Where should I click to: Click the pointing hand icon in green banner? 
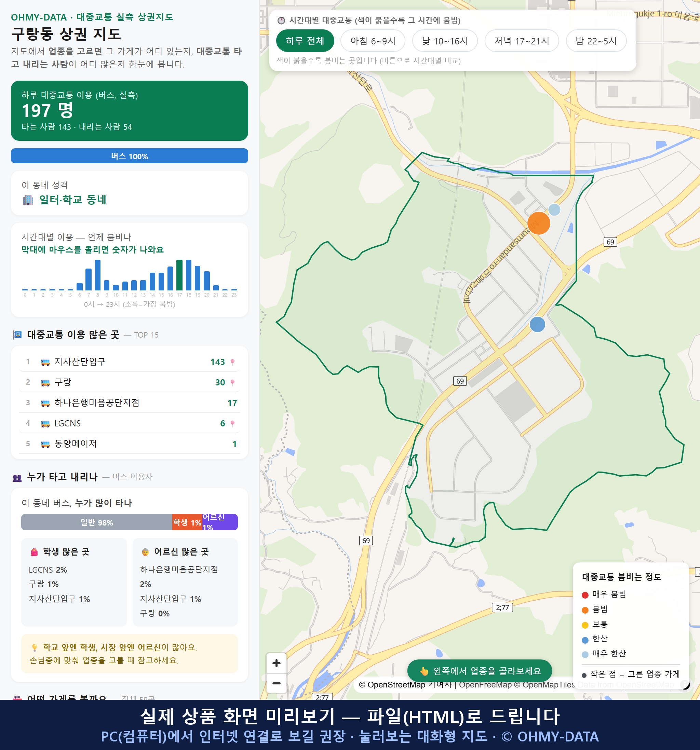point(424,671)
